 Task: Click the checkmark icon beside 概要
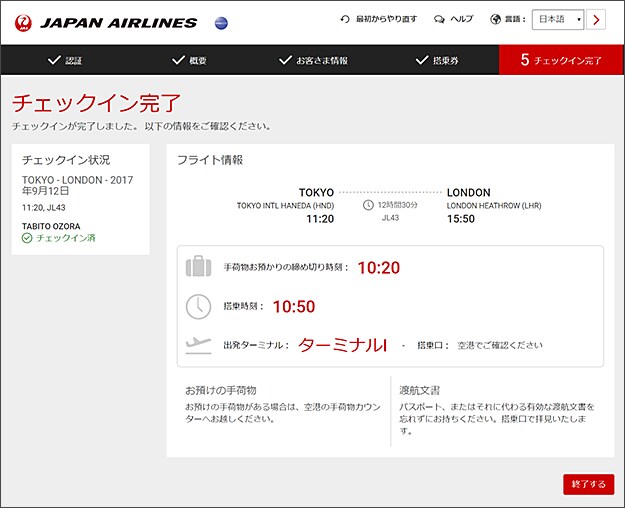(x=178, y=60)
